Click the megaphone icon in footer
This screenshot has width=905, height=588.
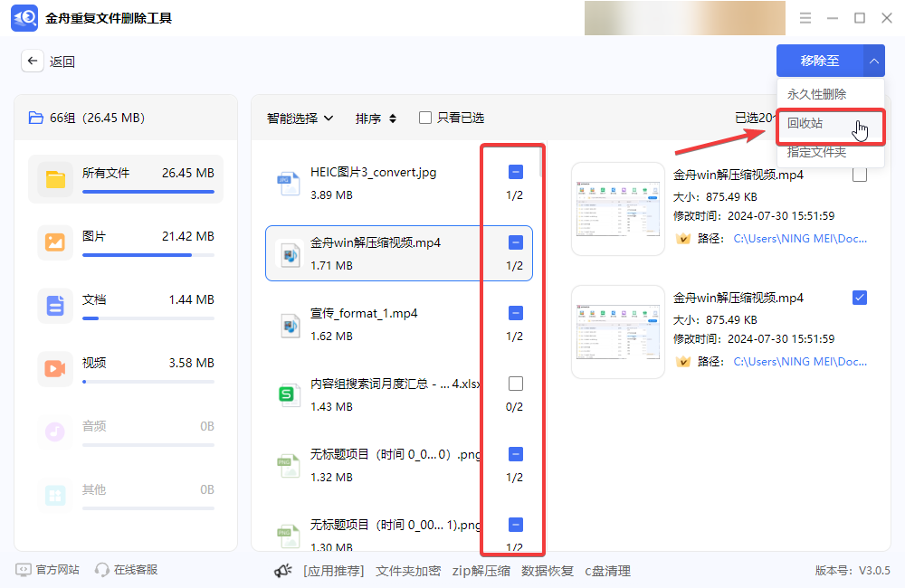tap(282, 571)
